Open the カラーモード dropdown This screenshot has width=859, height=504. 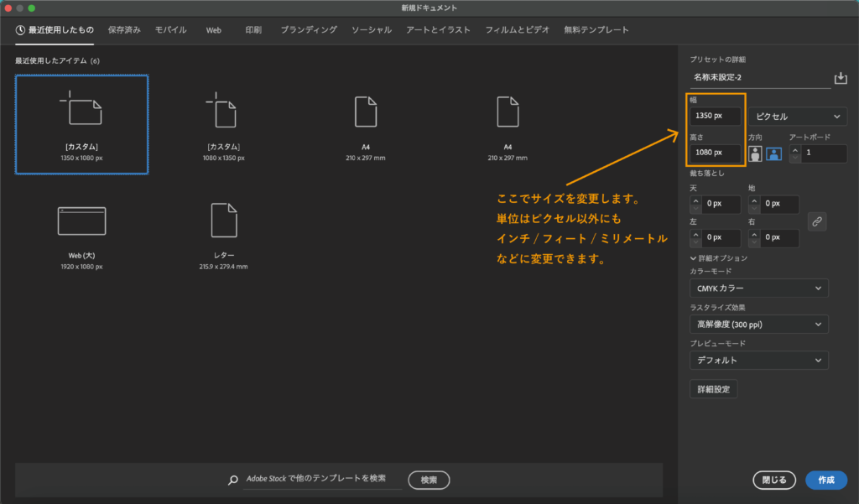tap(758, 288)
